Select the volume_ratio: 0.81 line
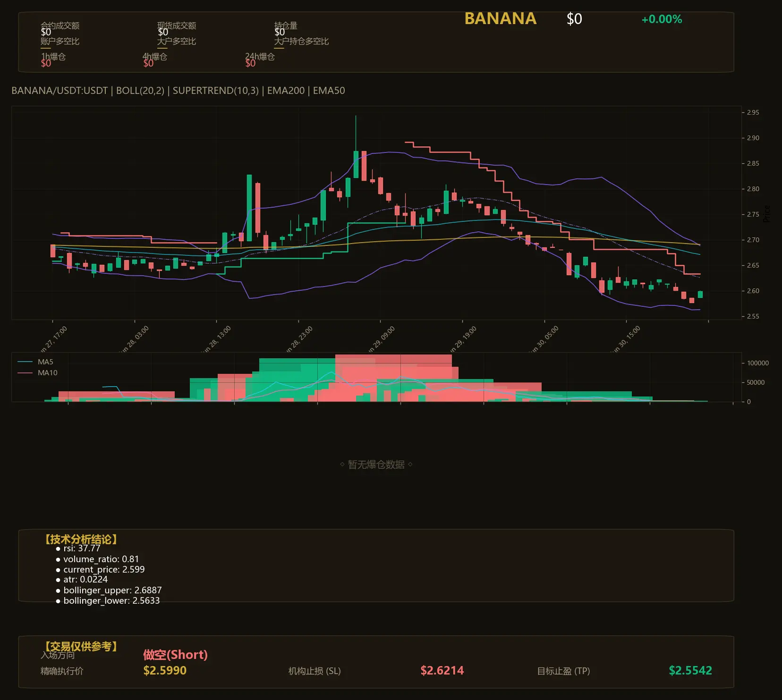 tap(97, 559)
